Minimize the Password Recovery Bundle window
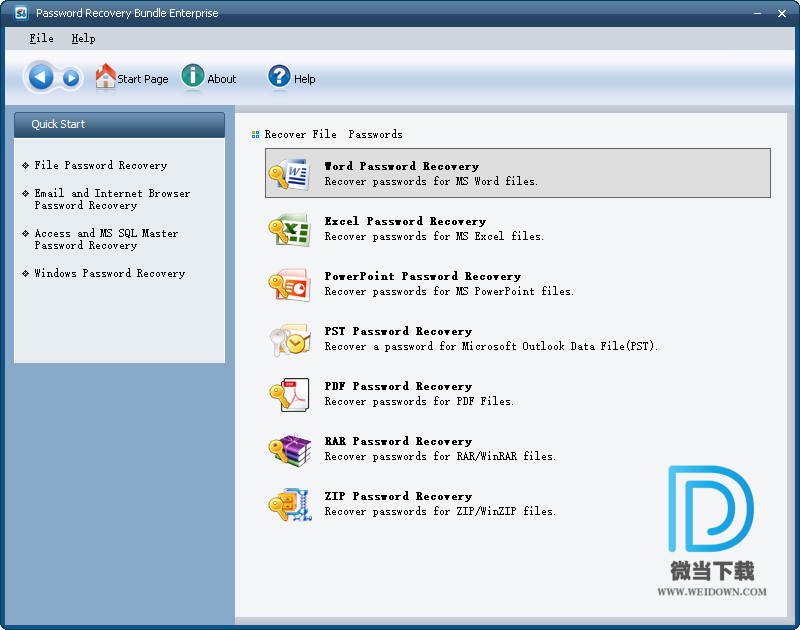This screenshot has height=630, width=800. pyautogui.click(x=757, y=14)
